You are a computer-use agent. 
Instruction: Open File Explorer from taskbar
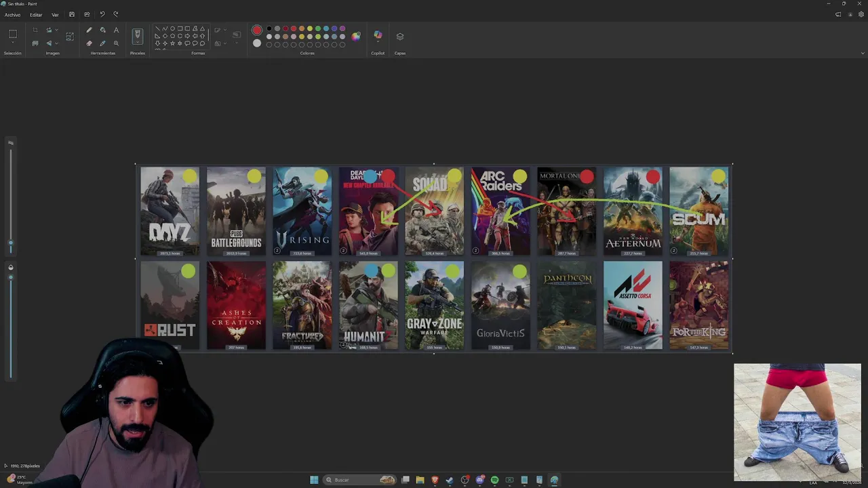pos(420,480)
